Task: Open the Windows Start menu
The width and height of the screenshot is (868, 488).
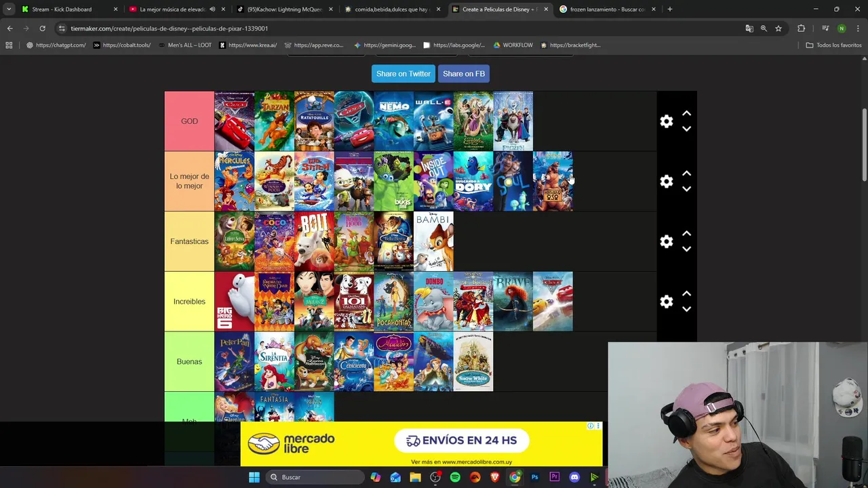Action: [x=254, y=477]
